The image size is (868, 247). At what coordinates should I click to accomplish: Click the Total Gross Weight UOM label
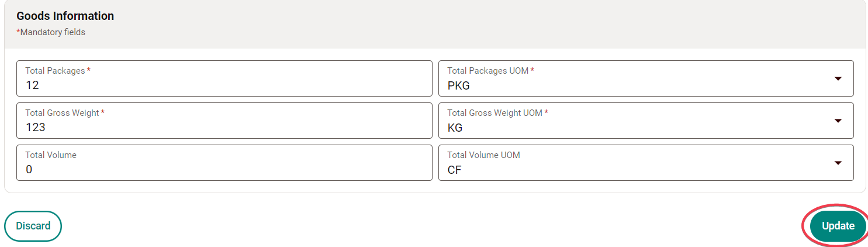pos(494,113)
